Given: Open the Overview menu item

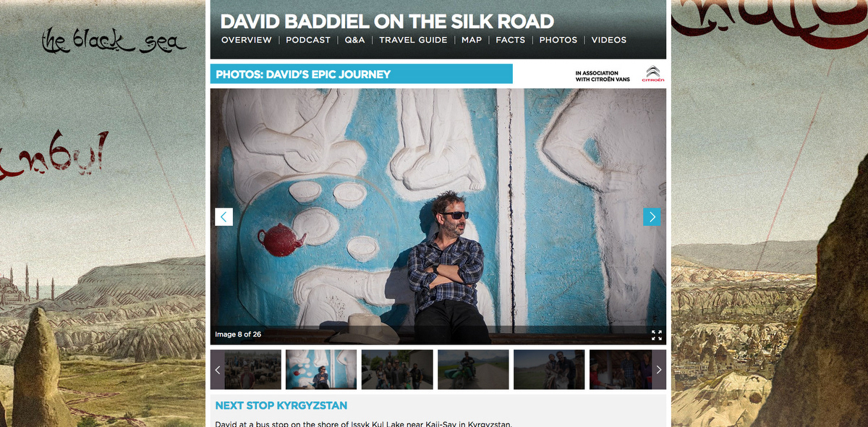Looking at the screenshot, I should [x=247, y=40].
